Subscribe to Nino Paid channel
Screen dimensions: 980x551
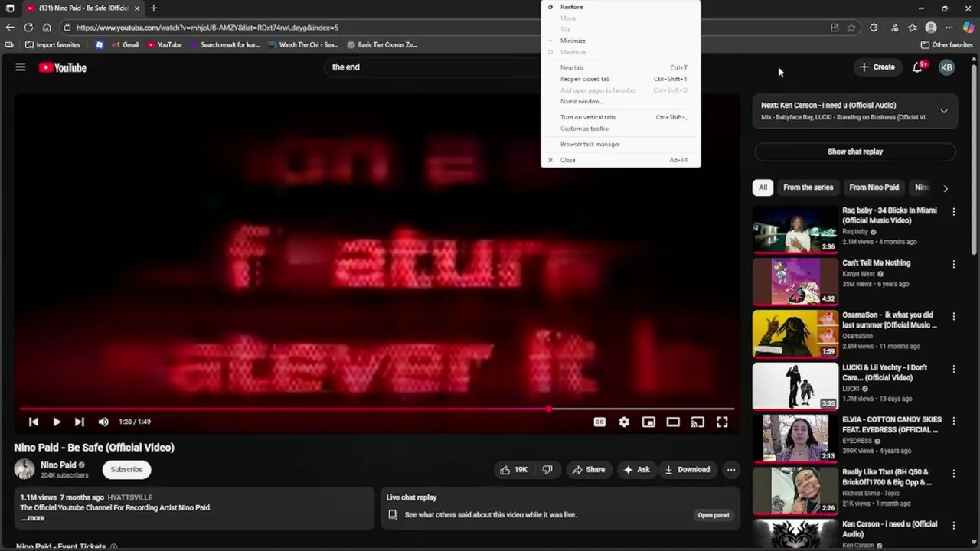(126, 470)
